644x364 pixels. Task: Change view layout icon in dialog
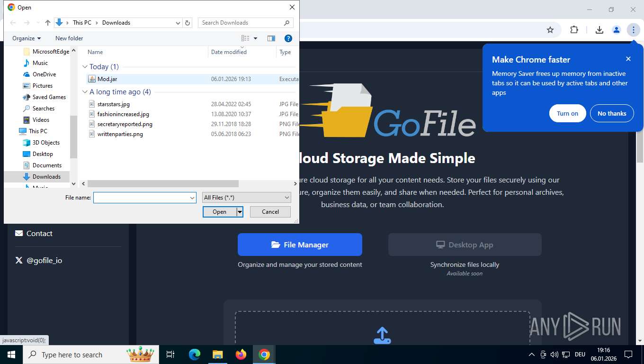point(245,38)
